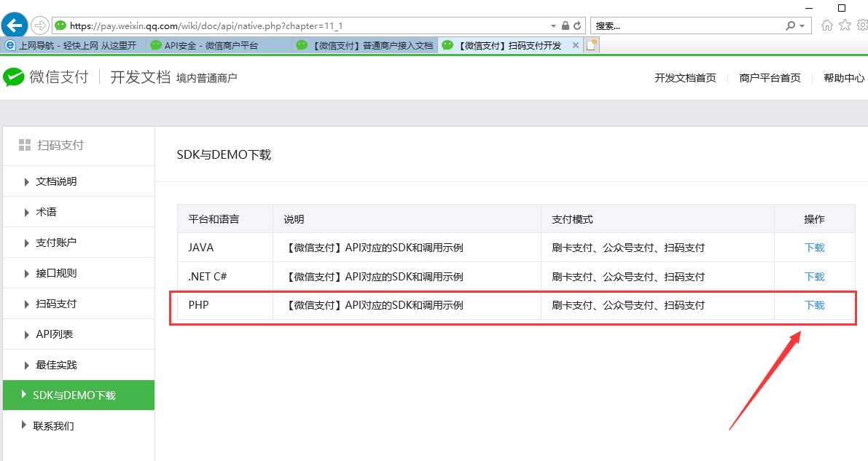Screen dimensions: 868x461
Task: Click the Favorites star icon
Action: point(845,25)
